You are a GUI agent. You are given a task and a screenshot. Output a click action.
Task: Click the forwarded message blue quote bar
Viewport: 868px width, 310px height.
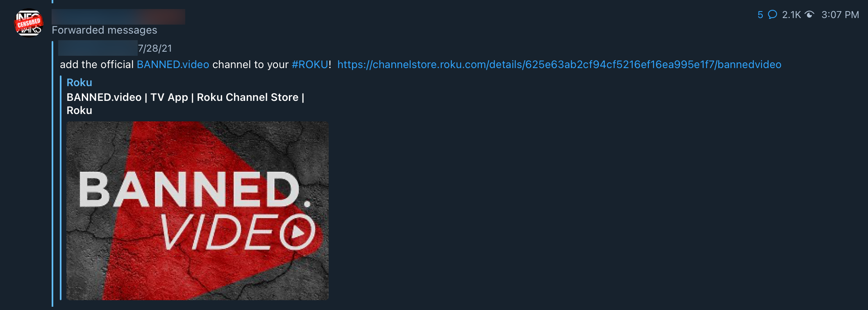pos(52,172)
